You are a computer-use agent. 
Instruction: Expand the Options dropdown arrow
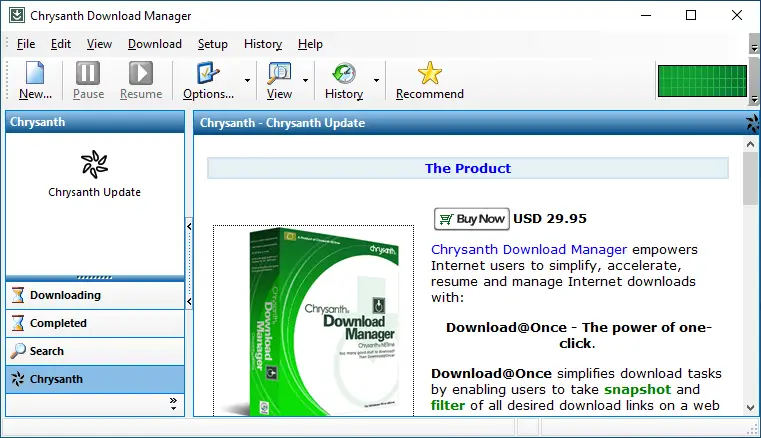tap(247, 81)
